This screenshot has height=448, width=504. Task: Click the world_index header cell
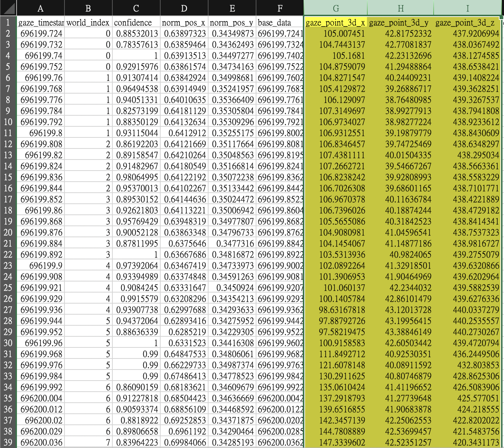(x=88, y=22)
